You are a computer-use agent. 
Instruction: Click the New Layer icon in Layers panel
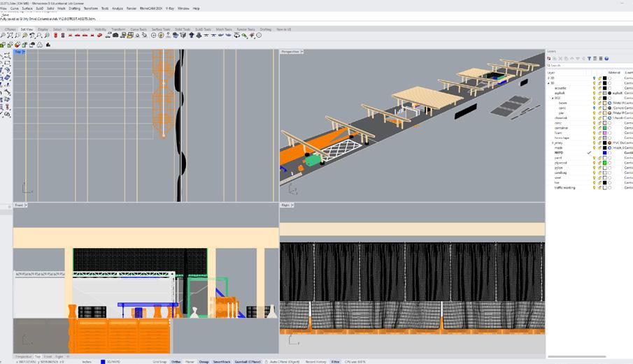pyautogui.click(x=549, y=59)
